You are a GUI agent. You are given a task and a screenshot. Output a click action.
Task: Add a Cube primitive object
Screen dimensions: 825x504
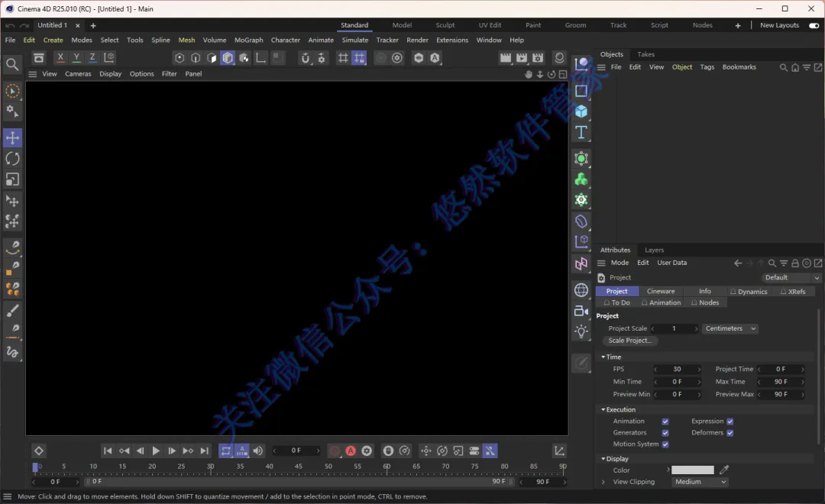coord(581,111)
